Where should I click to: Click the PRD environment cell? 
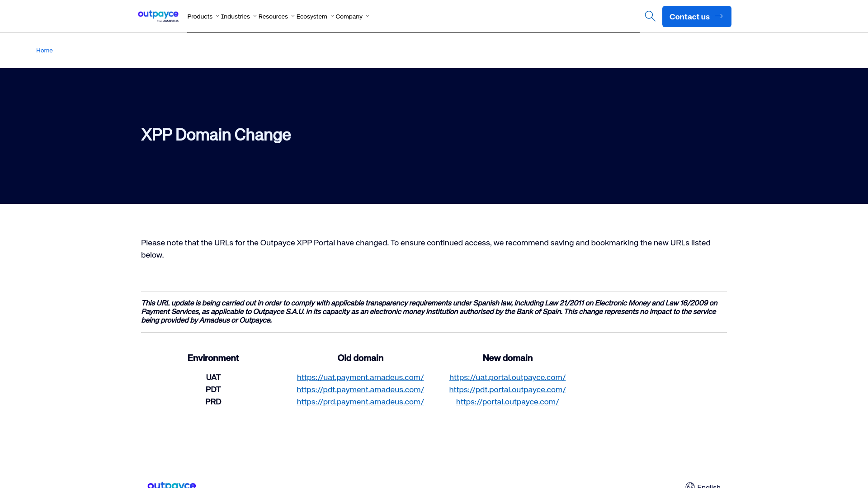point(213,402)
